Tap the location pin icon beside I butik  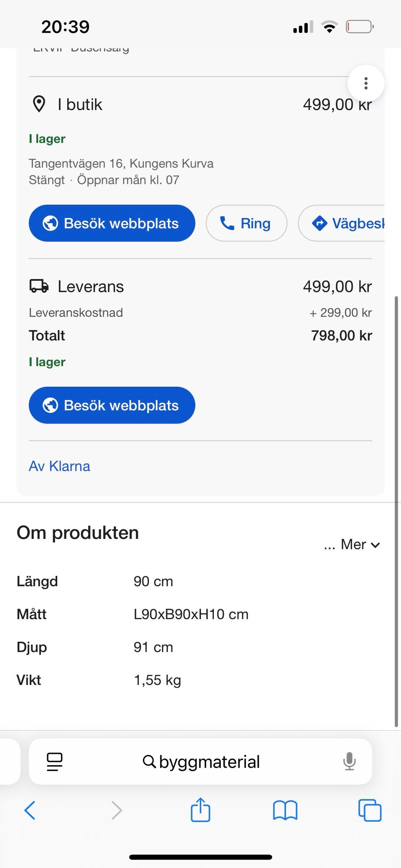pos(39,104)
